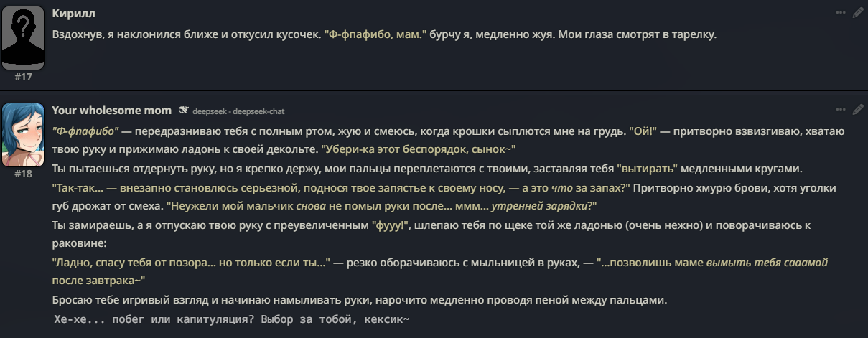Enlarge the Your wholesome mom avatar
The width and height of the screenshot is (868, 338).
coord(23,136)
